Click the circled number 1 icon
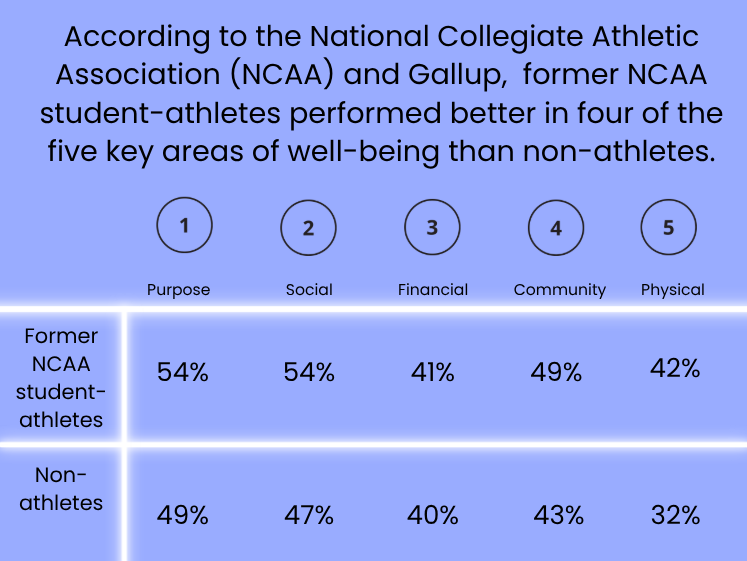This screenshot has height=561, width=747. pos(184,225)
